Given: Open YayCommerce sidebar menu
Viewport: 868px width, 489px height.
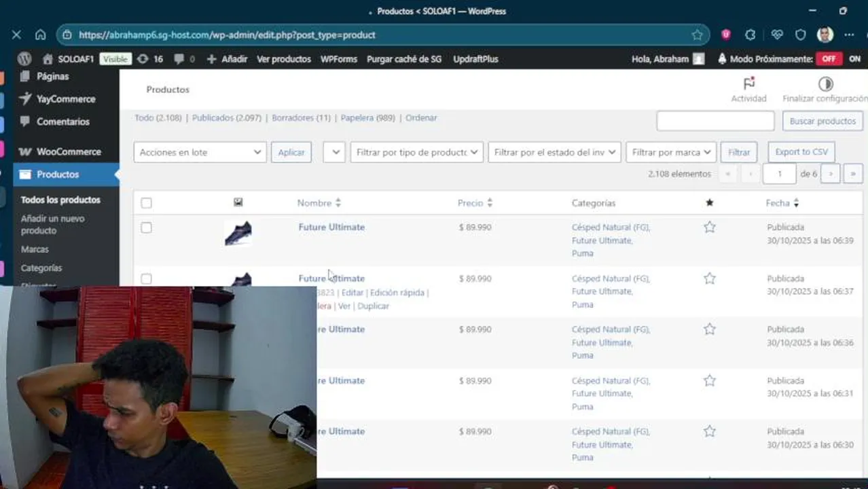Looking at the screenshot, I should 66,98.
